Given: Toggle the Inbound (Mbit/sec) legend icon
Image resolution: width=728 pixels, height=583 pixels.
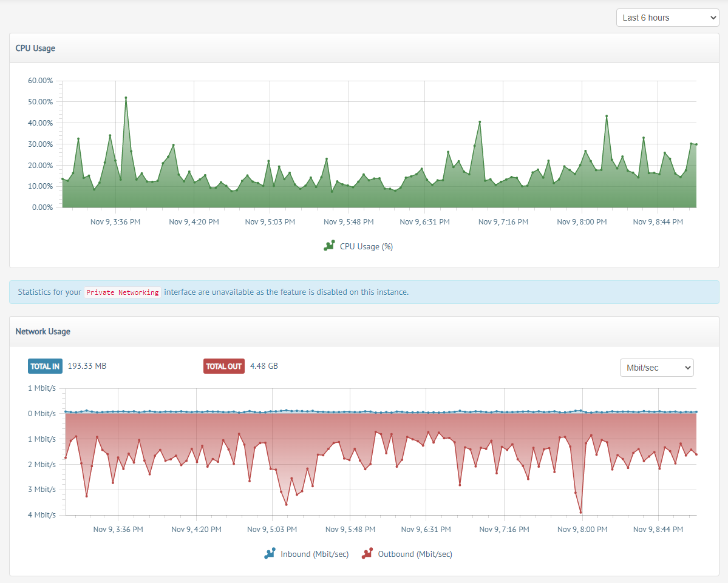Looking at the screenshot, I should click(x=270, y=553).
